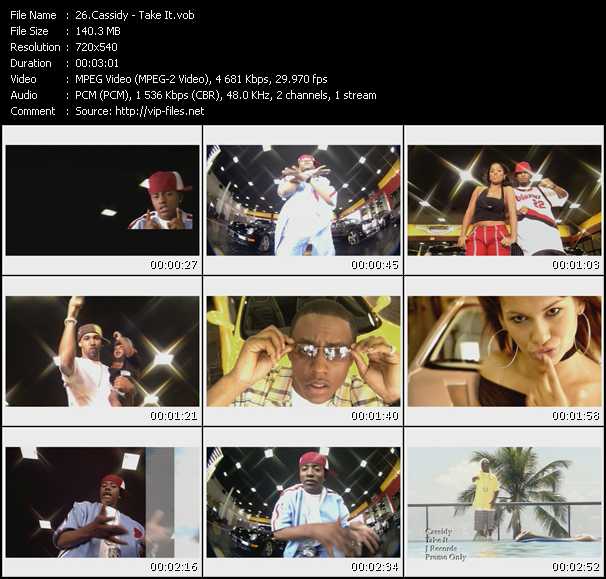Viewport: 606px width, 579px height.
Task: Click the 'File Name' label
Action: 33,15
